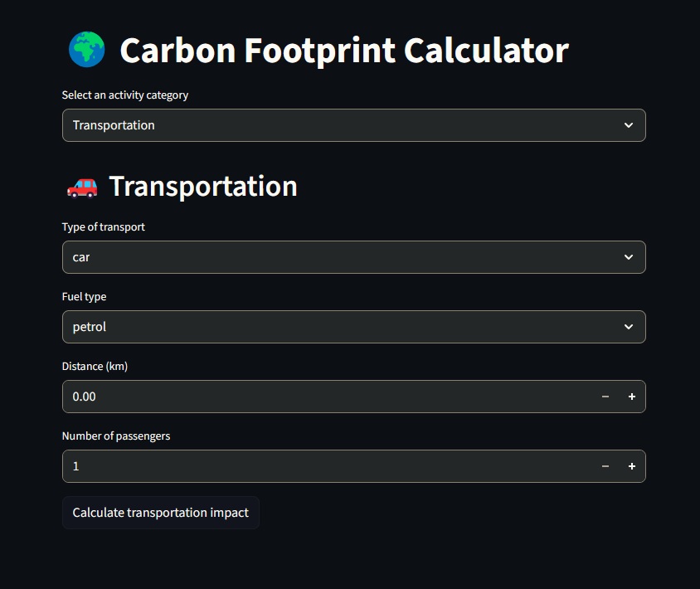
Task: Click the chevron on the fuel type selector
Action: (x=629, y=327)
